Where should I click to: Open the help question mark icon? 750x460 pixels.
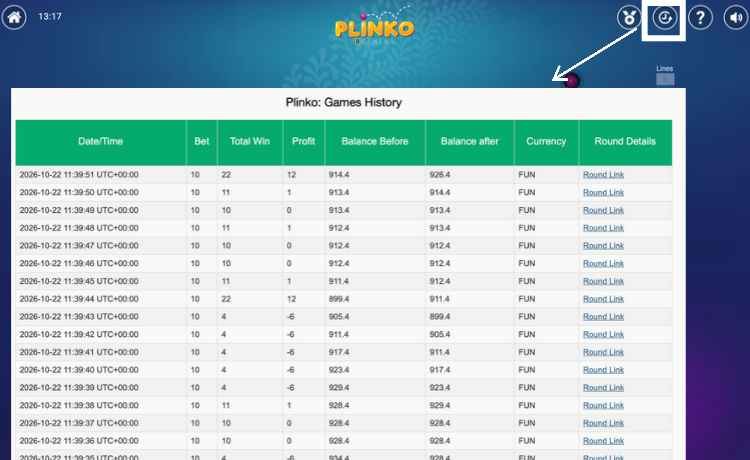tap(700, 18)
